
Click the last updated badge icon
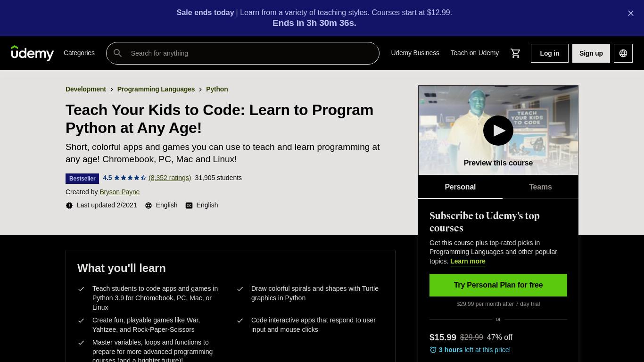(x=69, y=206)
